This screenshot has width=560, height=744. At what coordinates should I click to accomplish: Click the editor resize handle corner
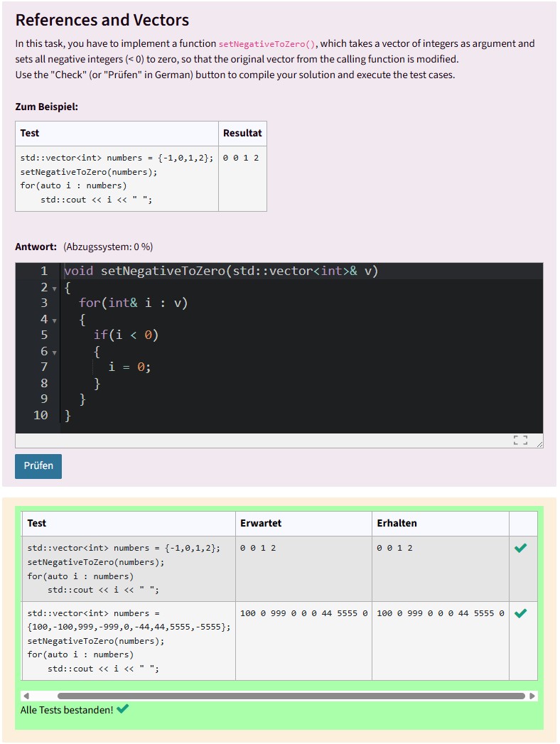(539, 444)
